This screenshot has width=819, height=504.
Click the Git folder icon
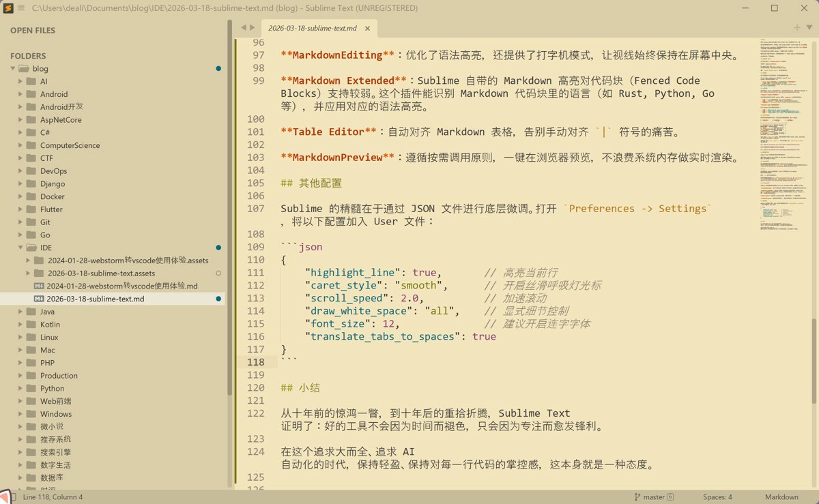31,222
